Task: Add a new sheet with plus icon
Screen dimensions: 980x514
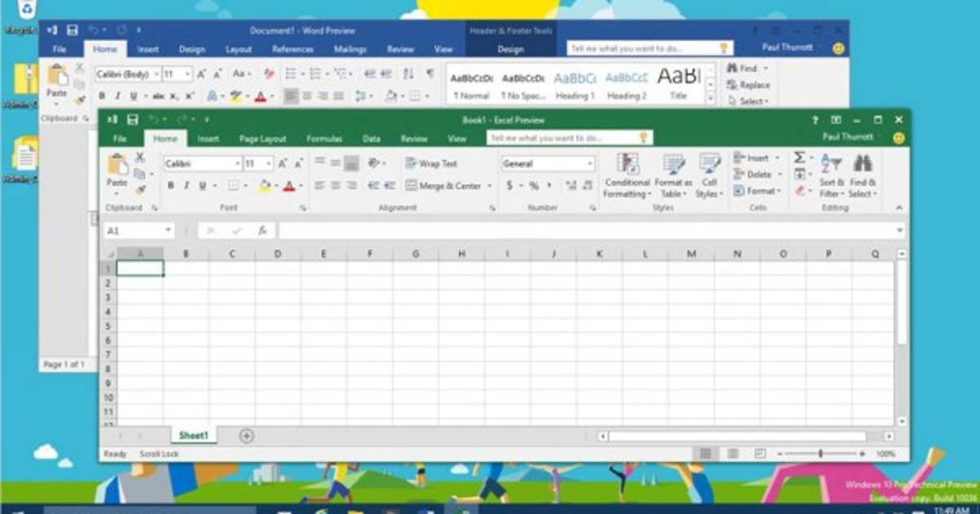Action: (x=246, y=436)
